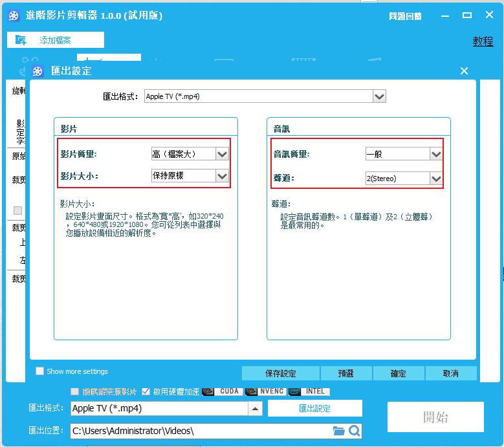The image size is (504, 447).
Task: Close the 匯出設定 dialog
Action: click(464, 71)
